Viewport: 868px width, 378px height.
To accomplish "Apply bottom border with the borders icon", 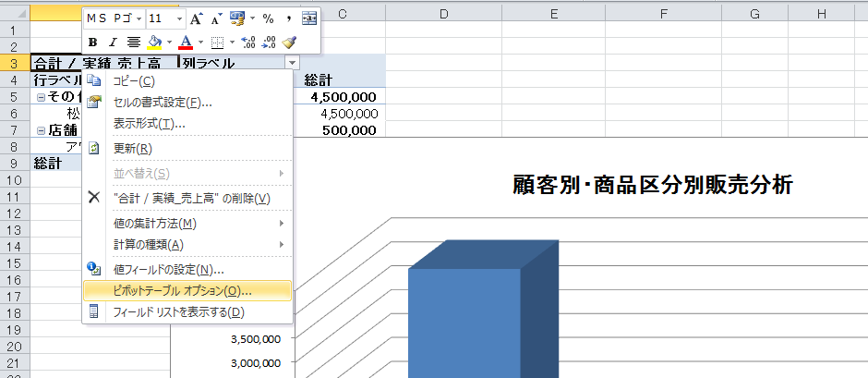I will pos(218,42).
